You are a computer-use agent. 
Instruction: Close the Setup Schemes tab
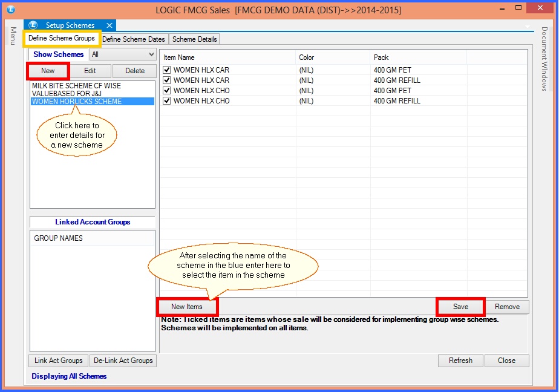coord(110,25)
